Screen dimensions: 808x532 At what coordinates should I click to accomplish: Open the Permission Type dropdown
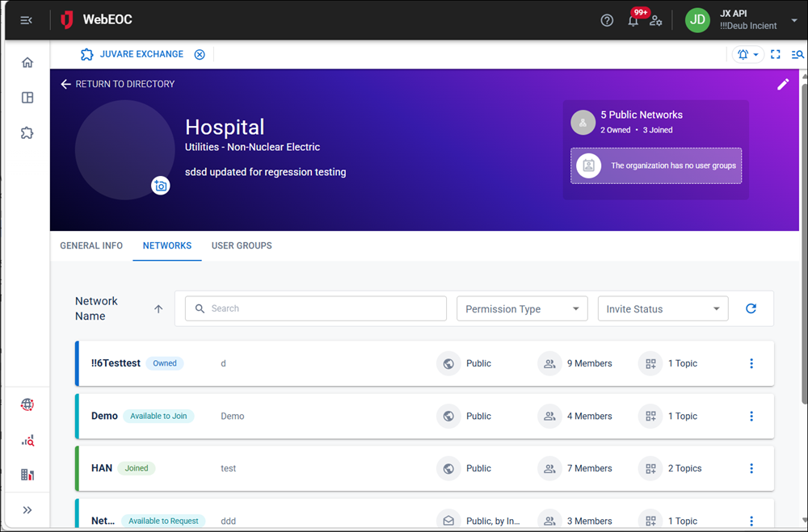click(x=522, y=308)
